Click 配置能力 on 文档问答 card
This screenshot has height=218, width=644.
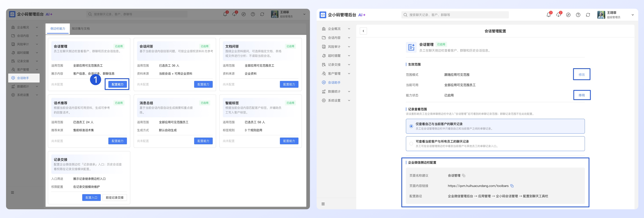289,84
